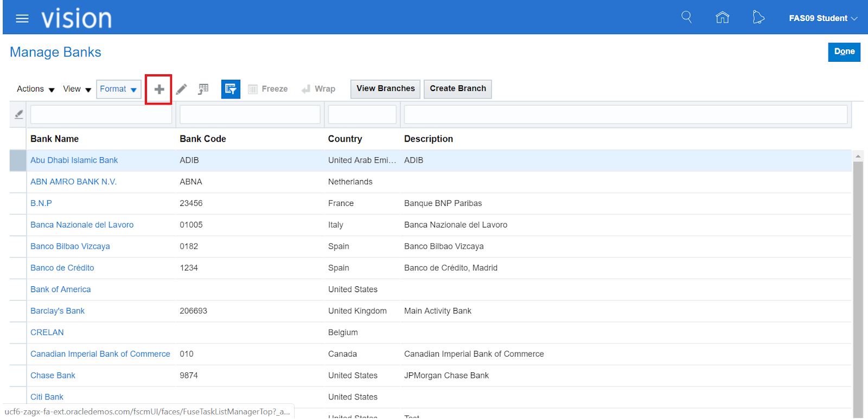Viewport: 868px width, 419px height.
Task: Click the search magnifier icon
Action: [x=686, y=17]
